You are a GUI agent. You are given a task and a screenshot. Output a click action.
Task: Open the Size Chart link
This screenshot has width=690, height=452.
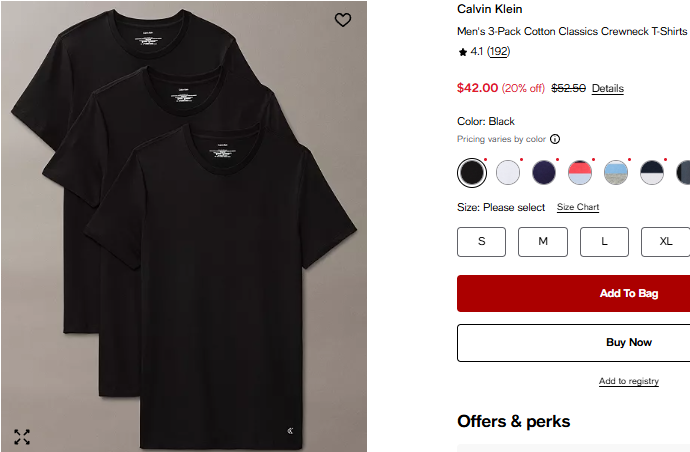(x=578, y=208)
